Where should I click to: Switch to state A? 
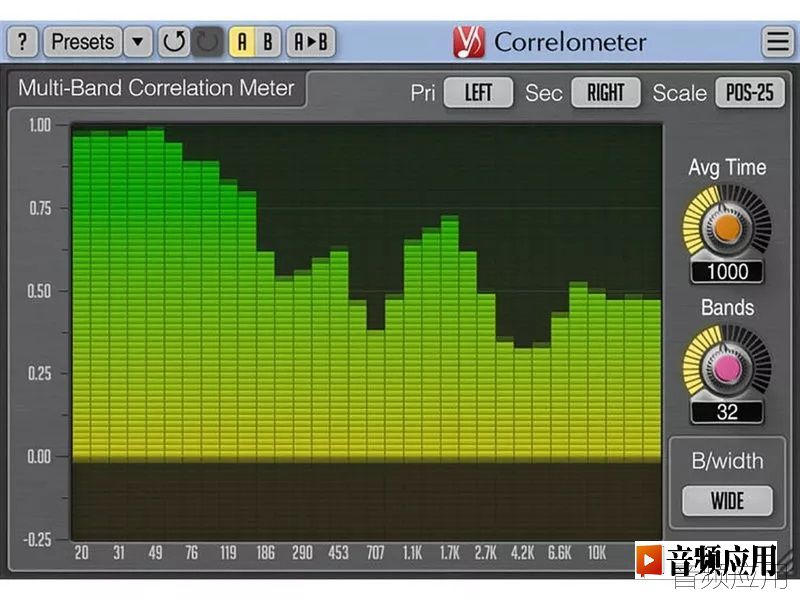(x=242, y=41)
